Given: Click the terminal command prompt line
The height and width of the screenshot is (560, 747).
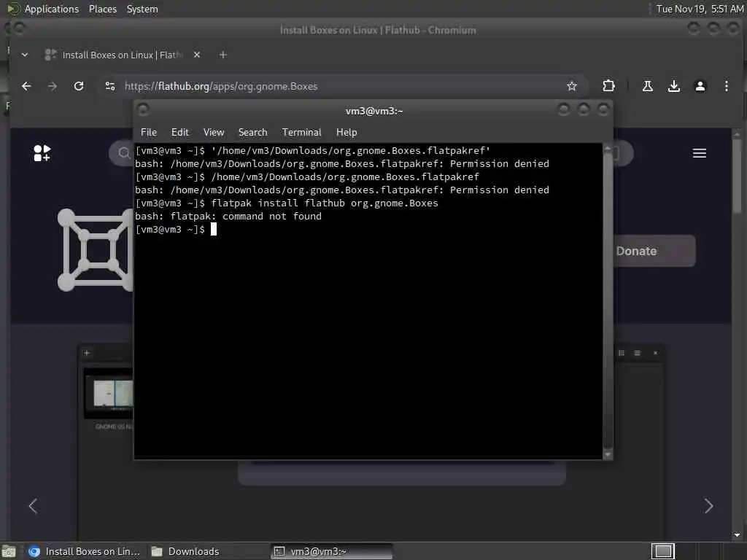Looking at the screenshot, I should point(176,230).
